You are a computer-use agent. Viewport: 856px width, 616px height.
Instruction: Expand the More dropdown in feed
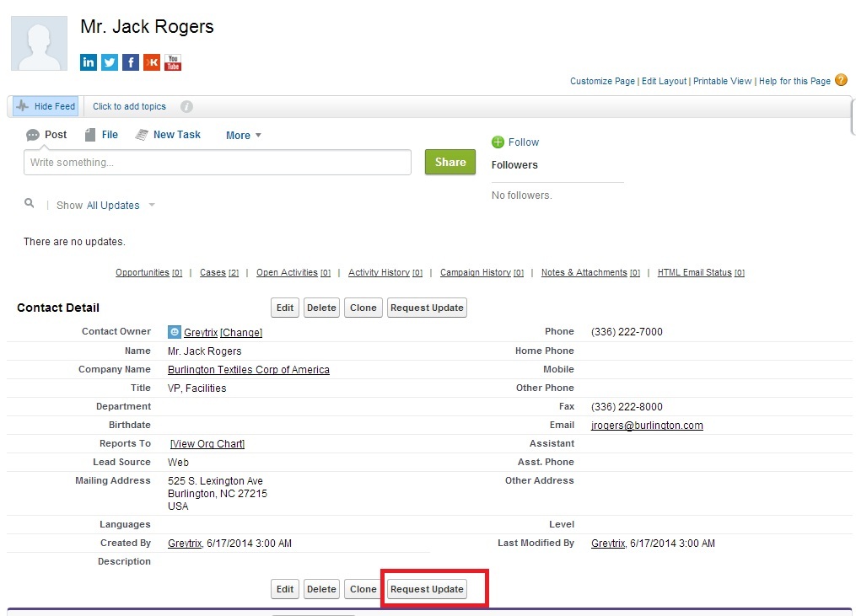click(244, 136)
